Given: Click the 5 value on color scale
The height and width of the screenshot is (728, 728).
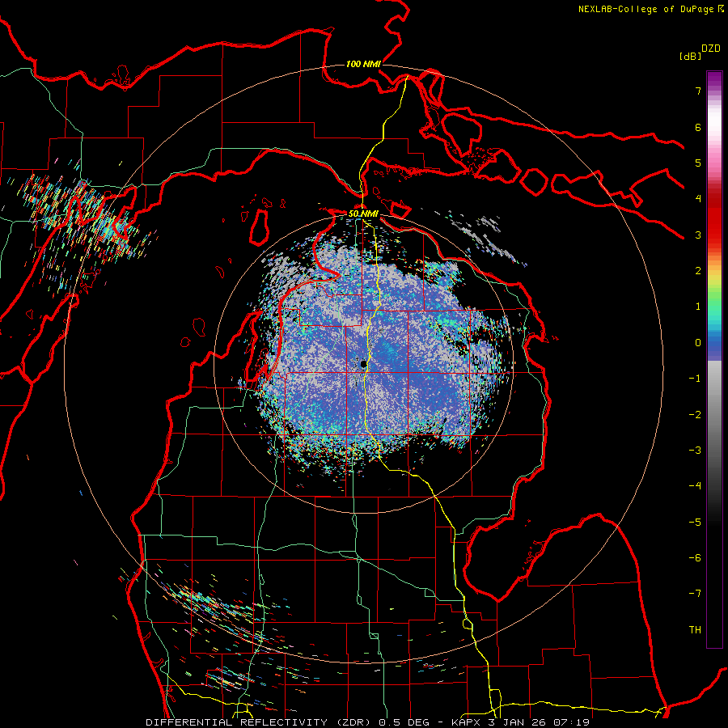Looking at the screenshot, I should pyautogui.click(x=698, y=163).
